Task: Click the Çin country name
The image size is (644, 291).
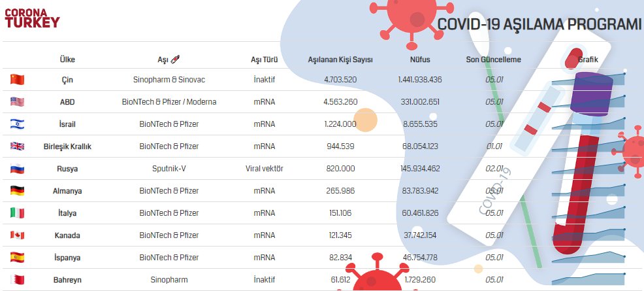Action: pos(67,80)
